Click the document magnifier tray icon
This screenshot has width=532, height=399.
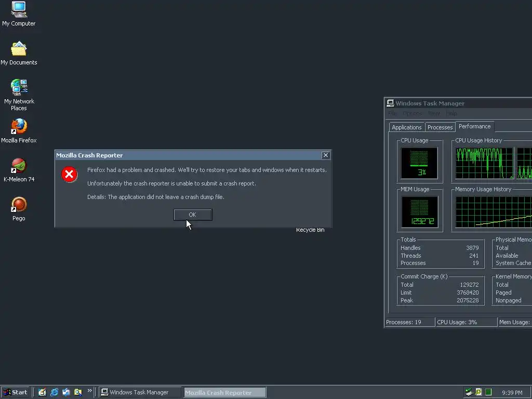[478, 392]
